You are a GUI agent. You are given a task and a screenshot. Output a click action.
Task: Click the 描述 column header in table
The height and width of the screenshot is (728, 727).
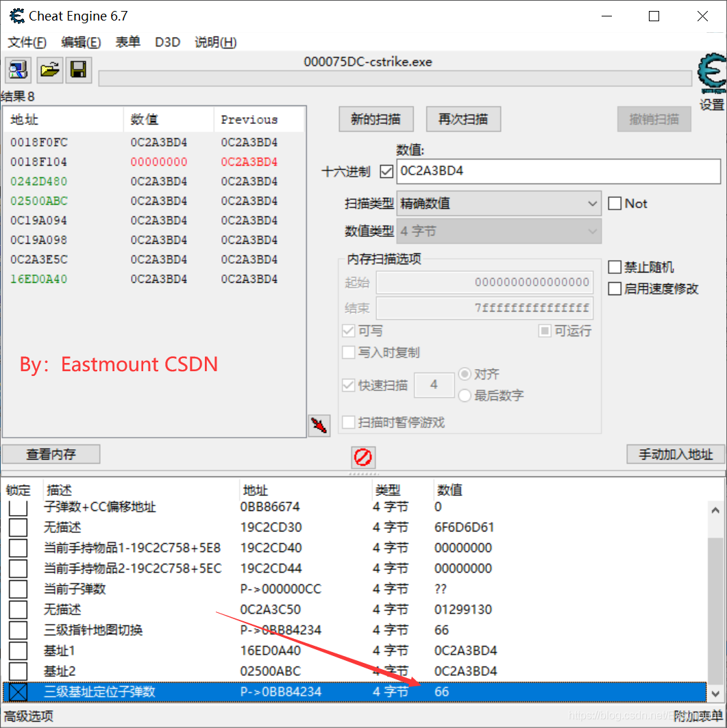(60, 490)
